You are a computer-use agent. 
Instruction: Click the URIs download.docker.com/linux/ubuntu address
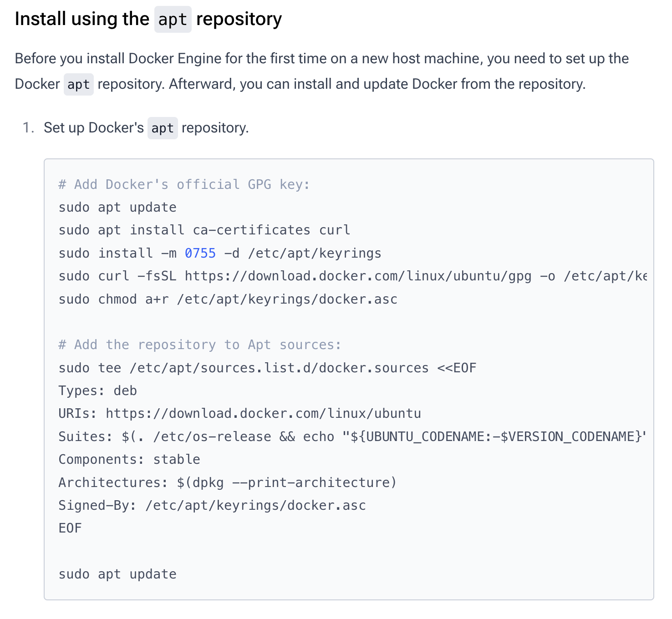click(x=263, y=413)
